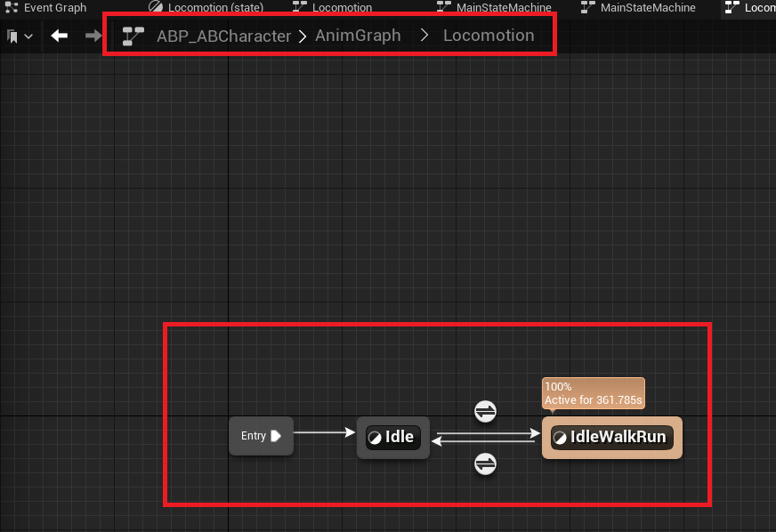The image size is (776, 532).
Task: Click Locomotion in the breadcrumb
Action: pyautogui.click(x=489, y=36)
